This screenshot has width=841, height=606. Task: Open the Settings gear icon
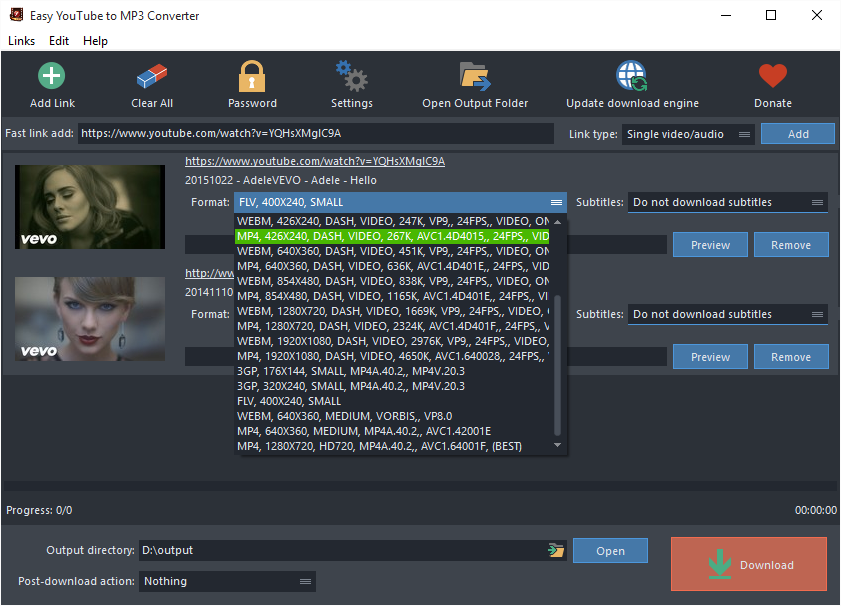351,76
